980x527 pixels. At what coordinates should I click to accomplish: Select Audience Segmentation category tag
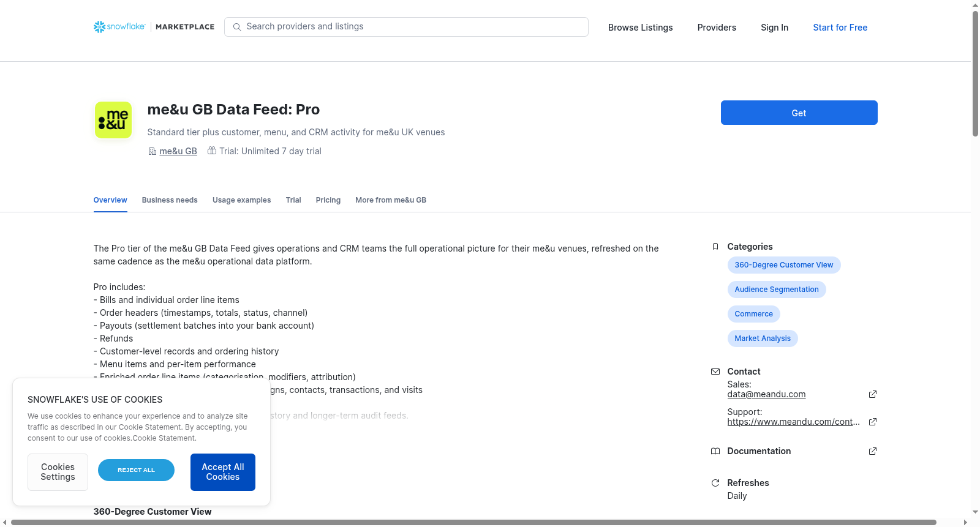tap(777, 290)
